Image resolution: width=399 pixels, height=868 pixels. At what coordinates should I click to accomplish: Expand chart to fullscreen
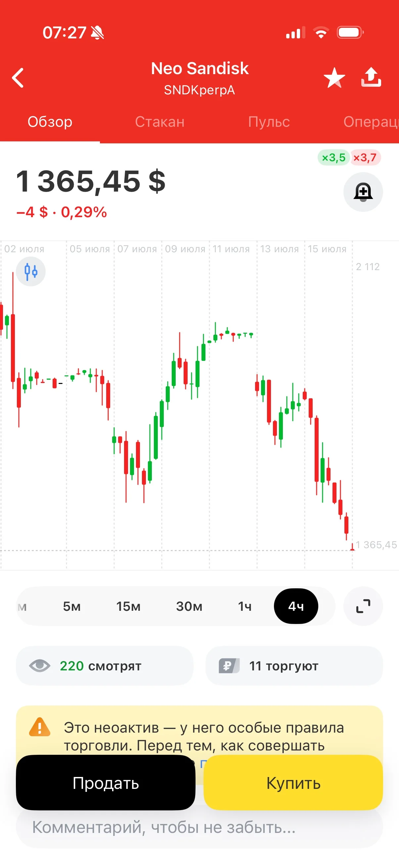pos(363,606)
